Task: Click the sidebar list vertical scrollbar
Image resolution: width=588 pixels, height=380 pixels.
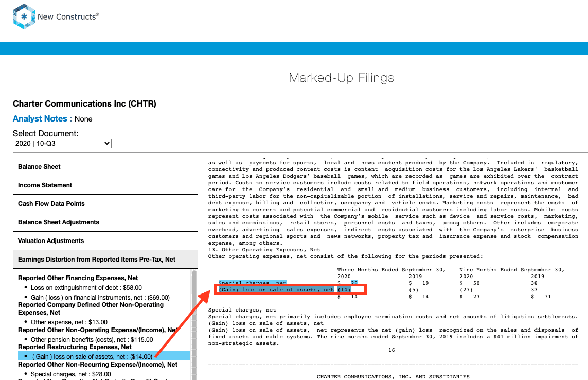Action: click(194, 325)
